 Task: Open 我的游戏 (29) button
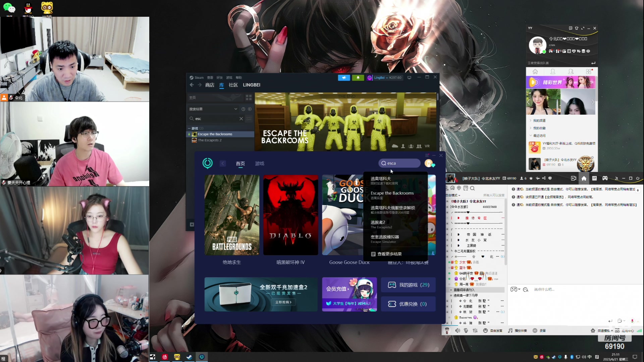(408, 285)
